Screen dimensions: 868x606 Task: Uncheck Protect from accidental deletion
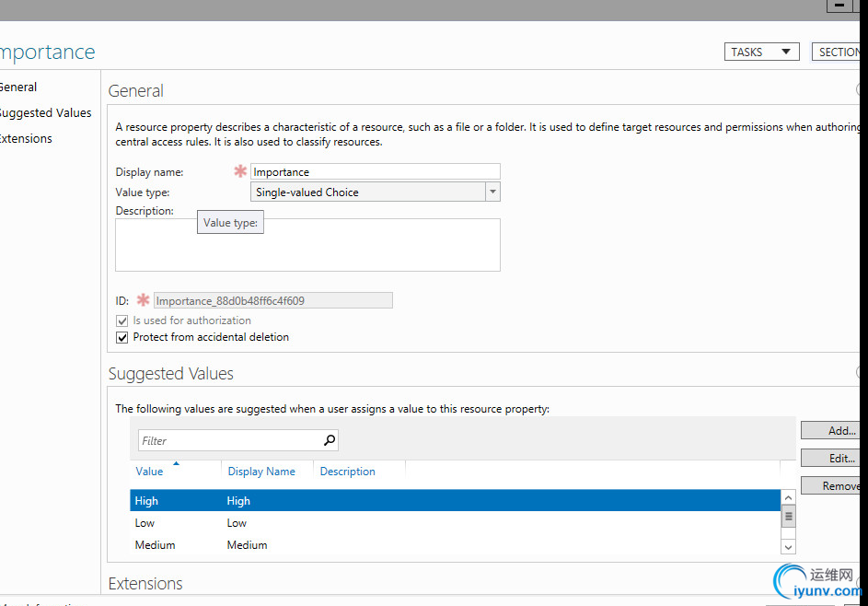(x=122, y=337)
